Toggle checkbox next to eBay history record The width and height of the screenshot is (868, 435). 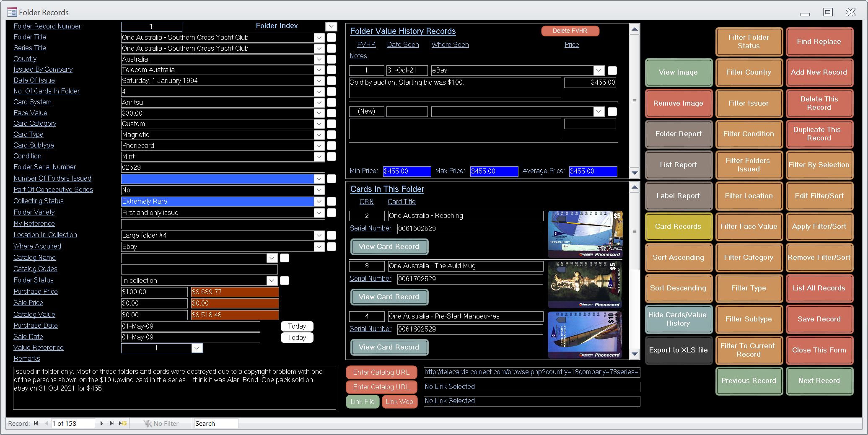click(612, 70)
